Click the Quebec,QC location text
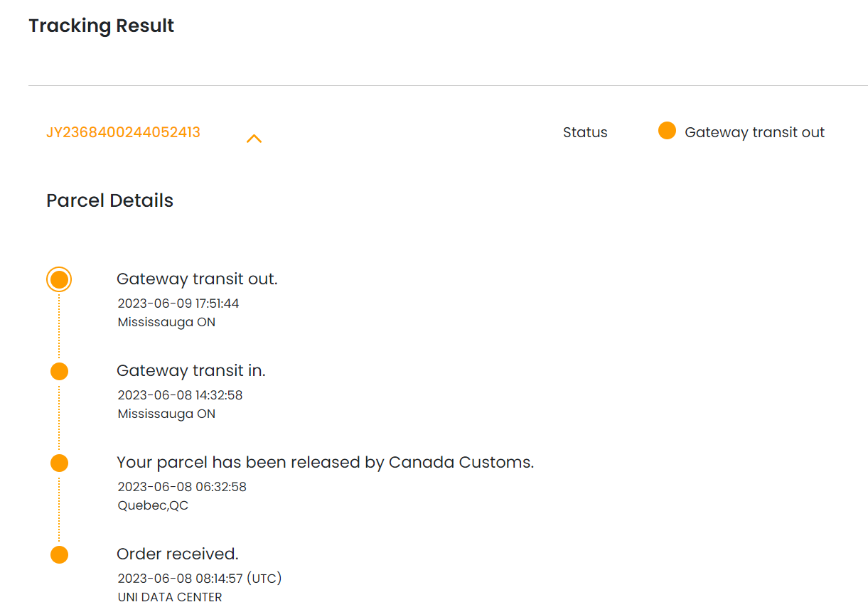Screen dimensions: 868x607 153,505
